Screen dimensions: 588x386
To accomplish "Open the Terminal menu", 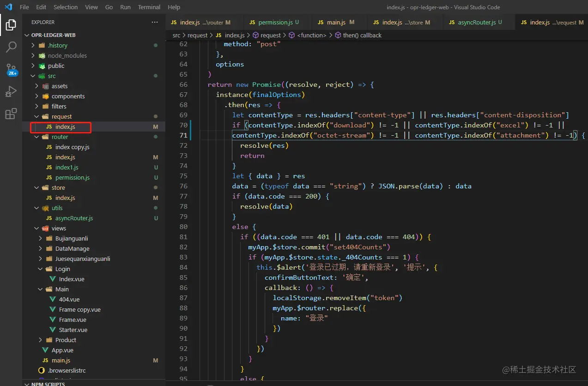I will (149, 7).
